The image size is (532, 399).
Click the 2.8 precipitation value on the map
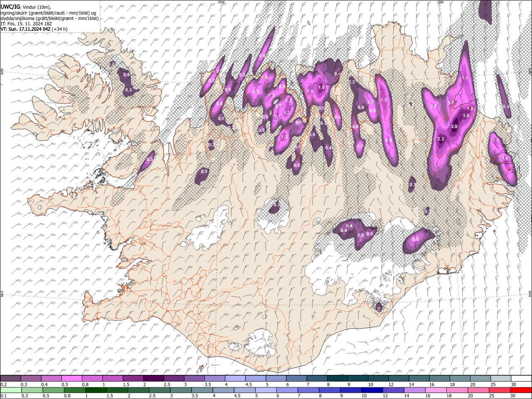[454, 127]
